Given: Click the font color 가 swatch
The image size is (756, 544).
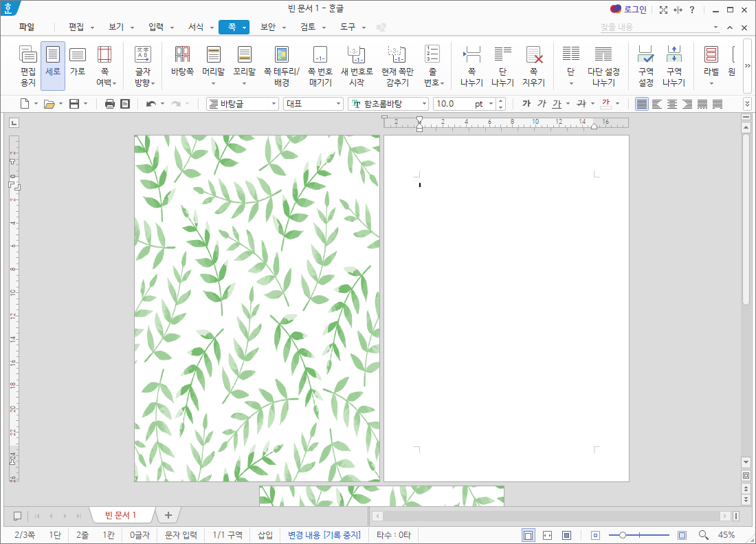Looking at the screenshot, I should pos(606,104).
